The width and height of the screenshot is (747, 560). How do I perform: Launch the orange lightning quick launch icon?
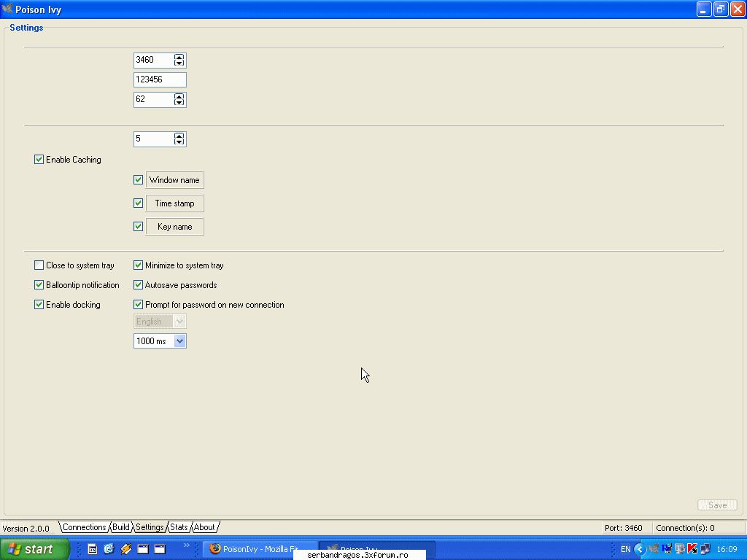[125, 549]
